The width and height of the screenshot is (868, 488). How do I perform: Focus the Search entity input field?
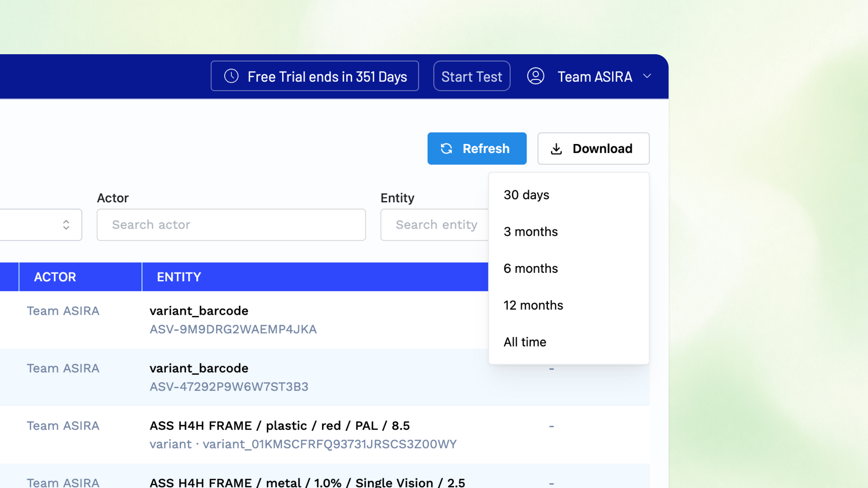[x=435, y=225]
